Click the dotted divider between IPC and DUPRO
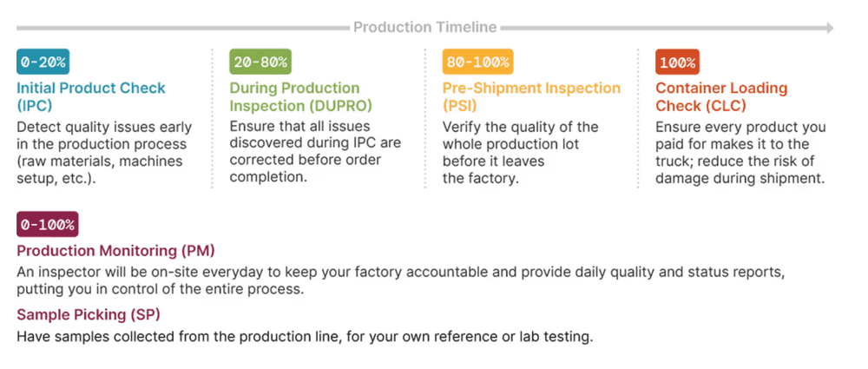The image size is (868, 369). pyautogui.click(x=212, y=119)
